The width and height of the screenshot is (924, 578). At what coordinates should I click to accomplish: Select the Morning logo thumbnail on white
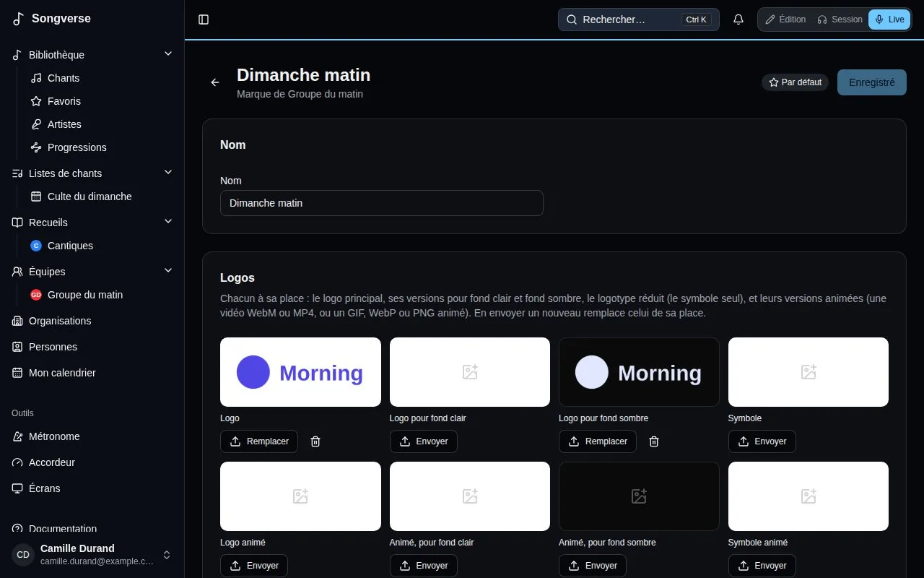coord(300,372)
